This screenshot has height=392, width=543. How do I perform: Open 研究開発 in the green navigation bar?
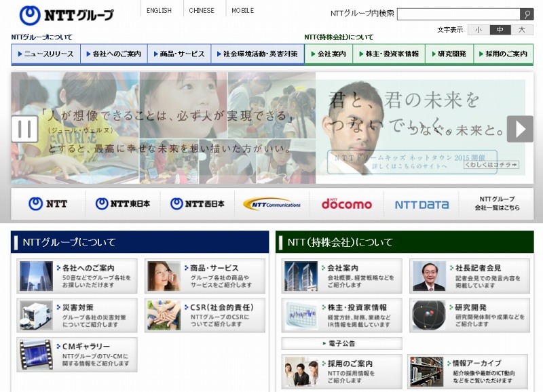tap(449, 54)
